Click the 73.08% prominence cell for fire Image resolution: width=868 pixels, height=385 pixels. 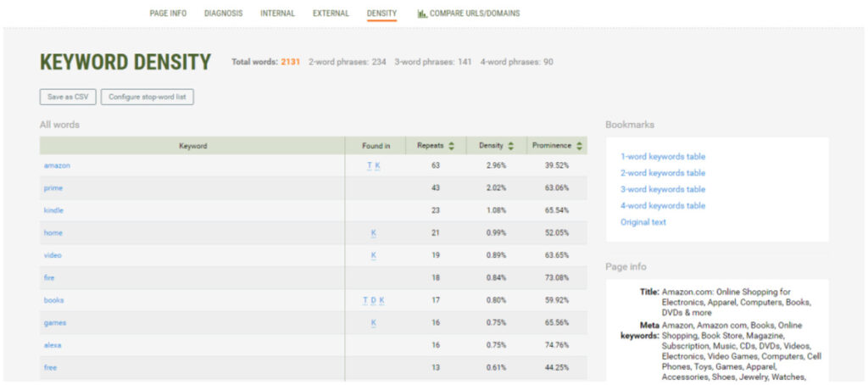tap(556, 278)
